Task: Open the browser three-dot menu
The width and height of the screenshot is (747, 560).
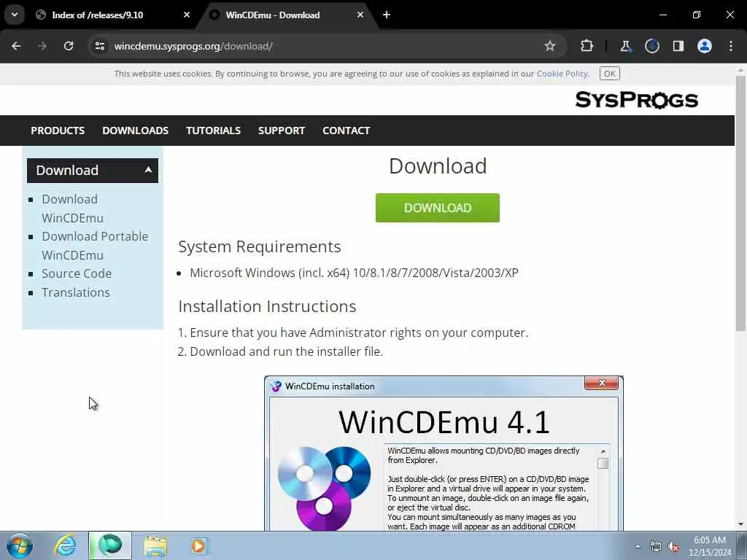Action: [731, 46]
